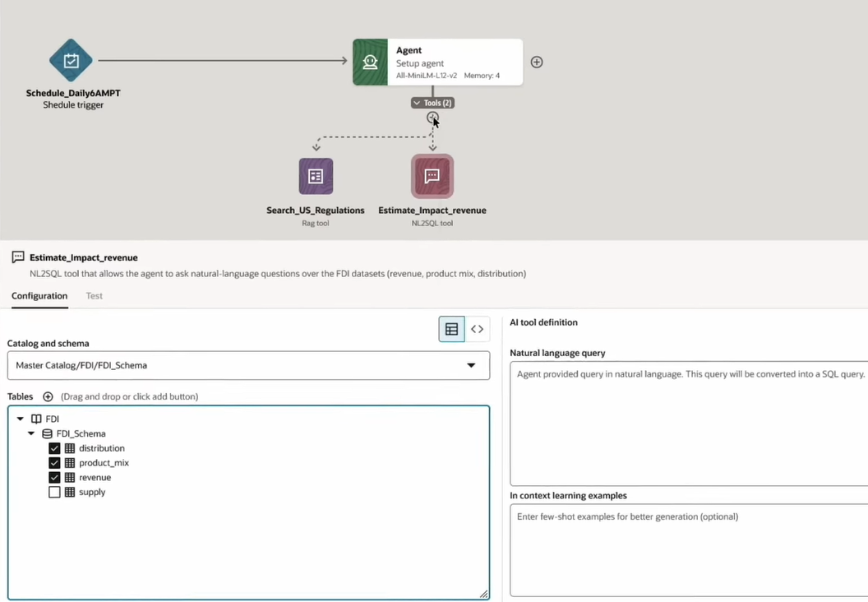The image size is (868, 602).
Task: Add a node after the Agent
Action: click(x=537, y=62)
